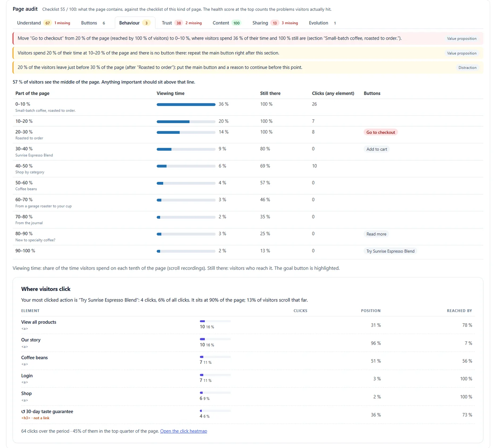The height and width of the screenshot is (448, 495).
Task: Open the Evolution tab
Action: (x=322, y=23)
